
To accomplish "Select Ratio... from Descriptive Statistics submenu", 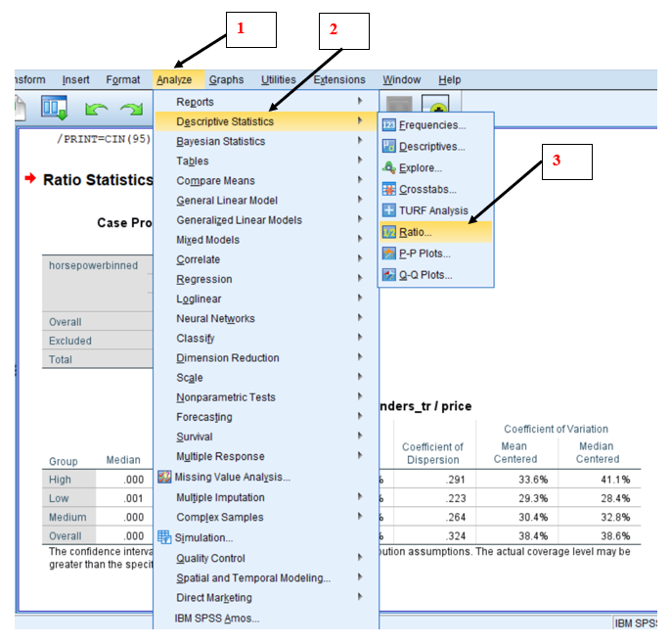I will point(416,233).
